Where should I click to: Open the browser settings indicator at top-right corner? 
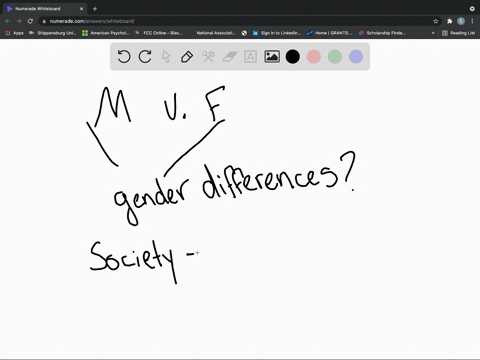click(x=472, y=9)
